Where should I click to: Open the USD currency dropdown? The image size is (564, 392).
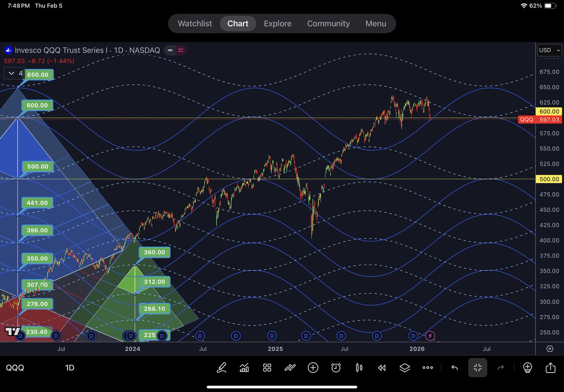[549, 50]
